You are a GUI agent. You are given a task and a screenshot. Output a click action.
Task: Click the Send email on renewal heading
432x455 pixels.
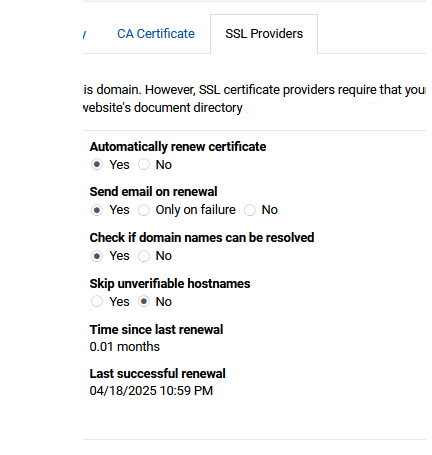click(153, 192)
